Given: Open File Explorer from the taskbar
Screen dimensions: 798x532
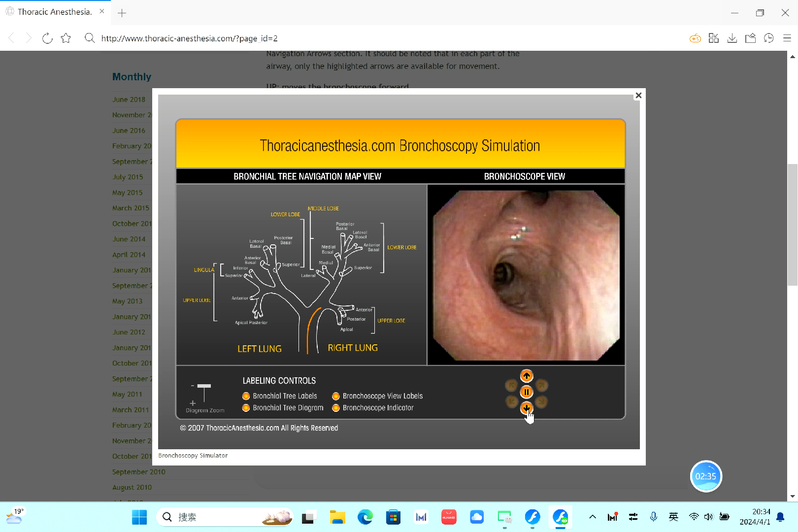Looking at the screenshot, I should (337, 517).
